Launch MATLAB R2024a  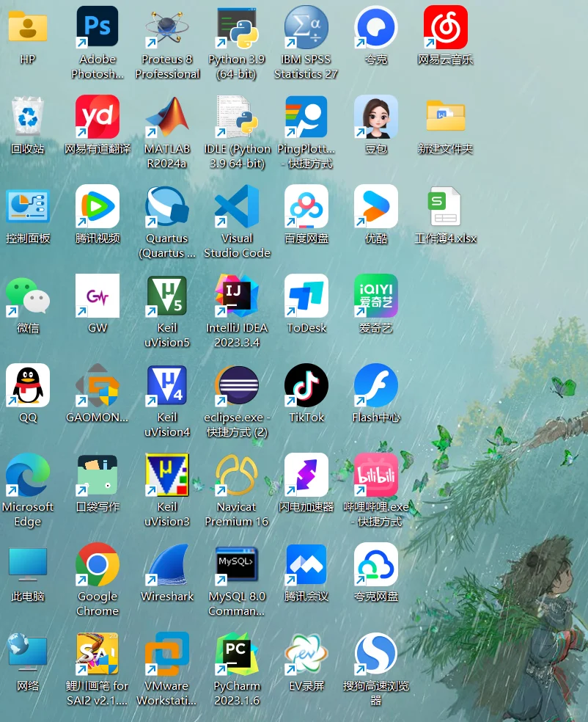[167, 117]
